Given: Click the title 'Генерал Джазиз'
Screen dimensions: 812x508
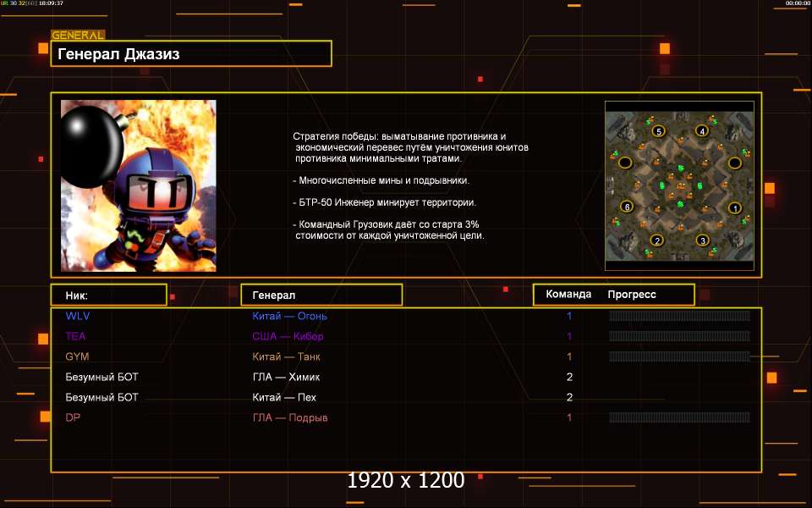Looking at the screenshot, I should point(118,54).
